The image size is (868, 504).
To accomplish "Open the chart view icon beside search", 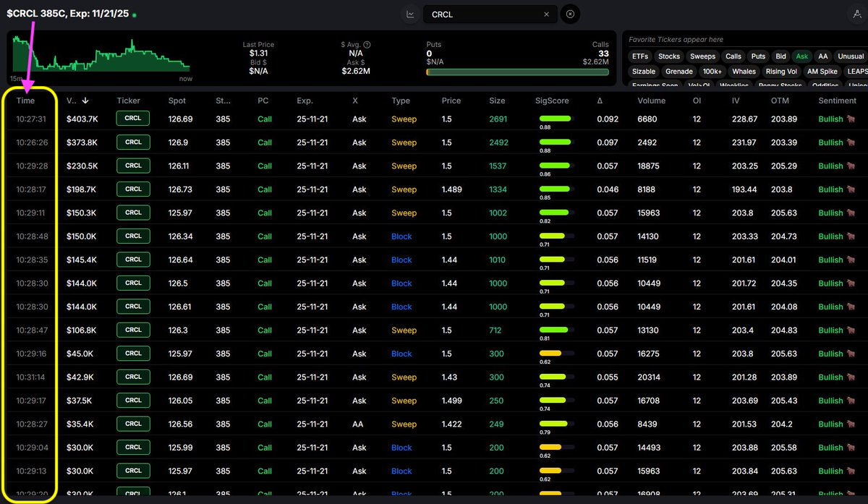I will [410, 14].
